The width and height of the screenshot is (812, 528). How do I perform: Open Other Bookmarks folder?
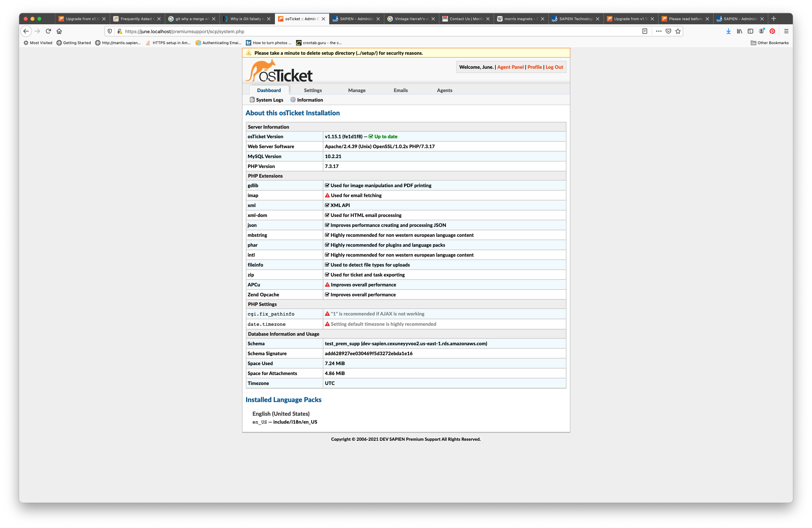tap(770, 43)
